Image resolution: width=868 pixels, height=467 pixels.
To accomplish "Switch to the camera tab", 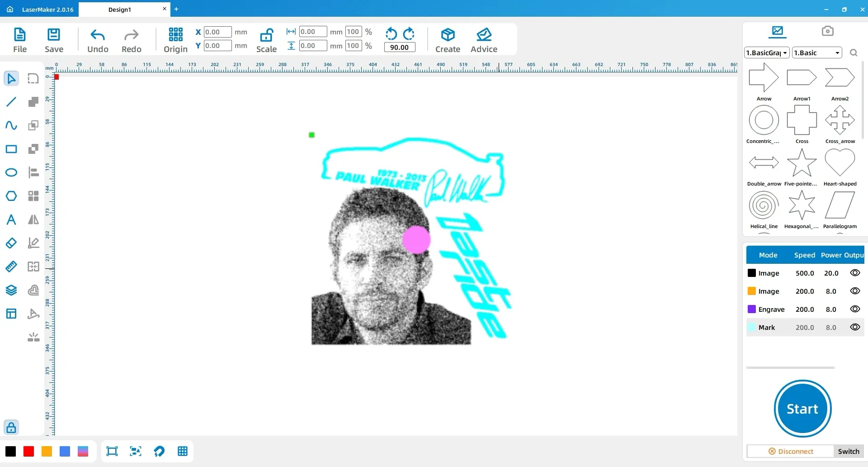I will (827, 31).
